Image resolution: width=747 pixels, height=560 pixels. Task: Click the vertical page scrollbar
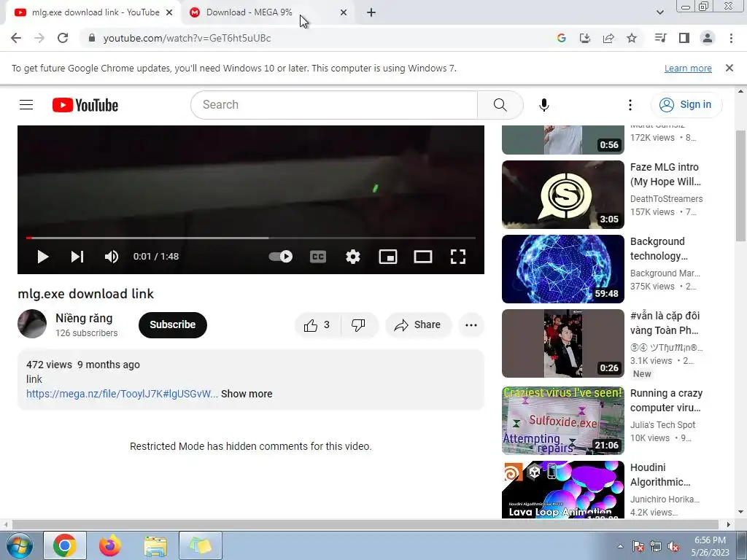(740, 186)
